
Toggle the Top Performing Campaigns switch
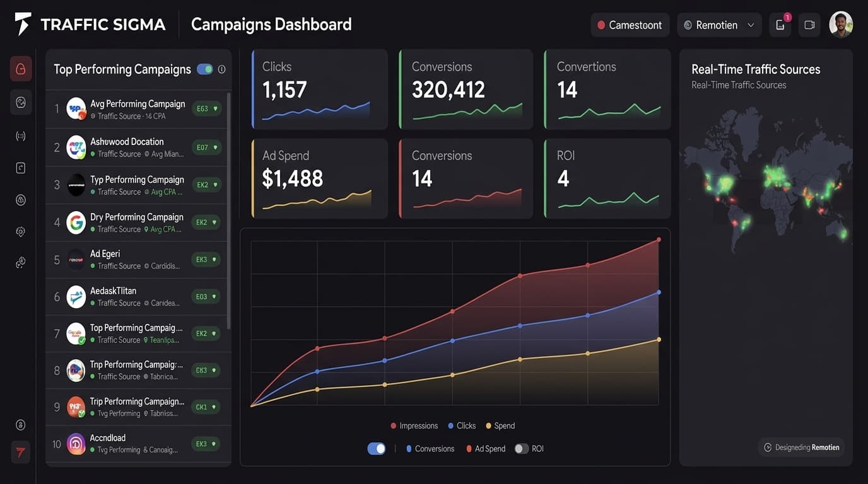click(204, 69)
